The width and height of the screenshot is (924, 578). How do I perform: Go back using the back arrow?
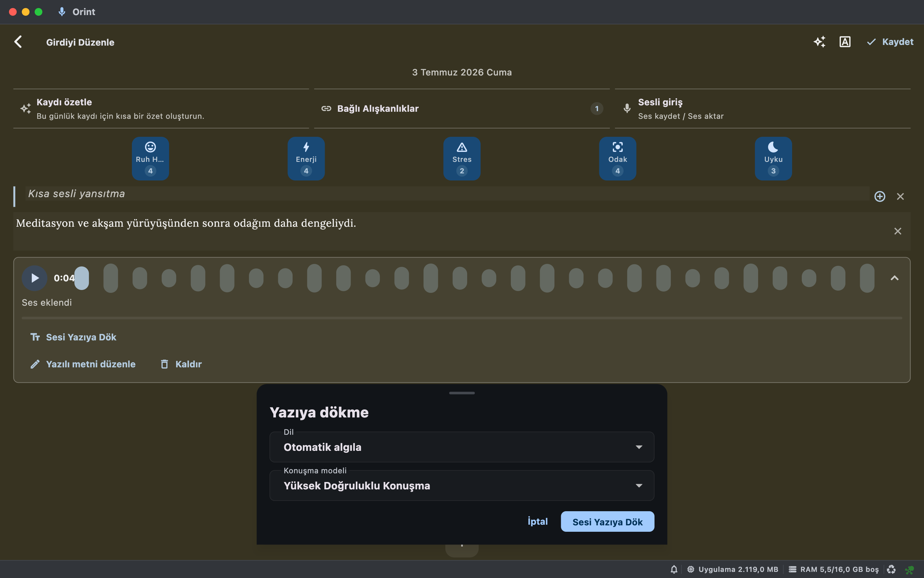tap(18, 42)
